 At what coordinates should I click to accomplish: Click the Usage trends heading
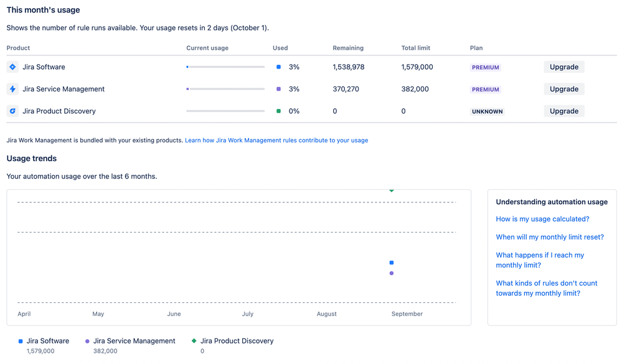(x=31, y=159)
